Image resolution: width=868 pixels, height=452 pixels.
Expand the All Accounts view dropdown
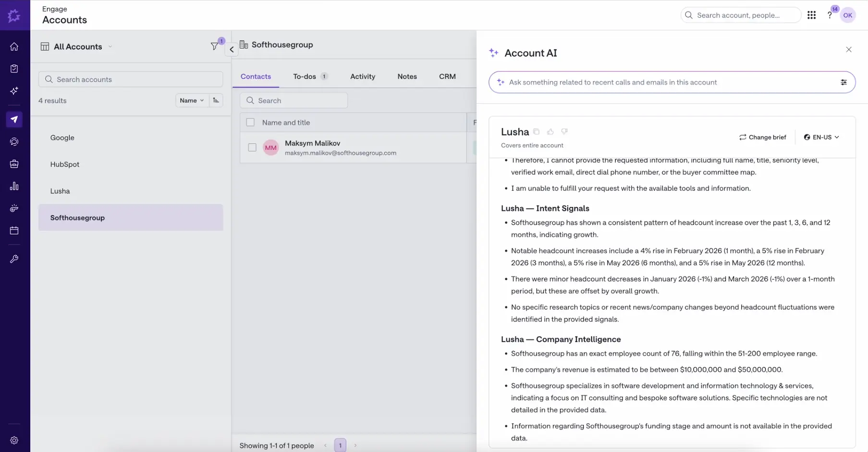[78, 47]
